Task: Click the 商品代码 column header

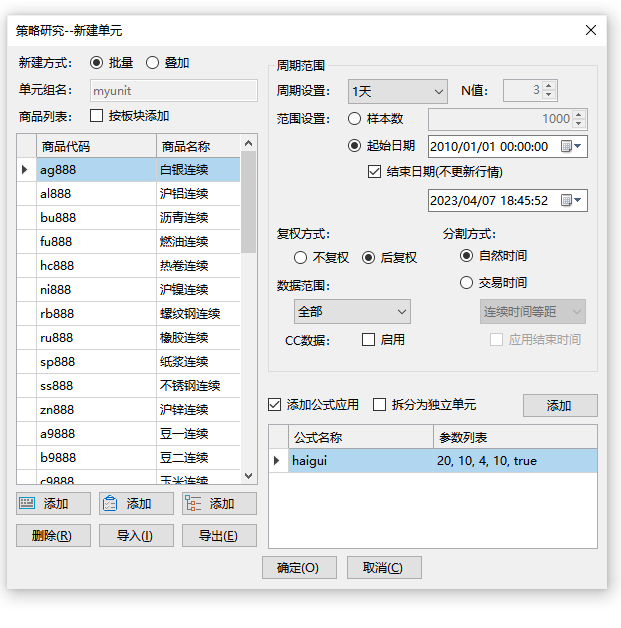Action: pos(95,146)
